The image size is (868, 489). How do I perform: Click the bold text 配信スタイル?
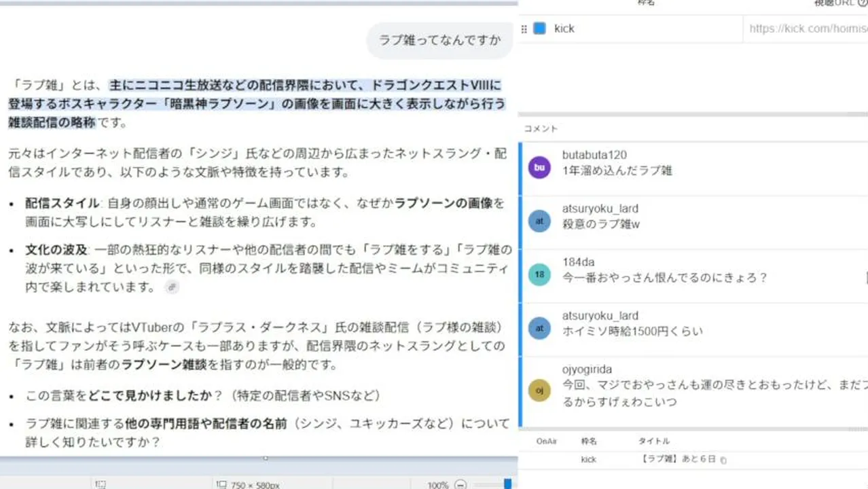coord(62,203)
